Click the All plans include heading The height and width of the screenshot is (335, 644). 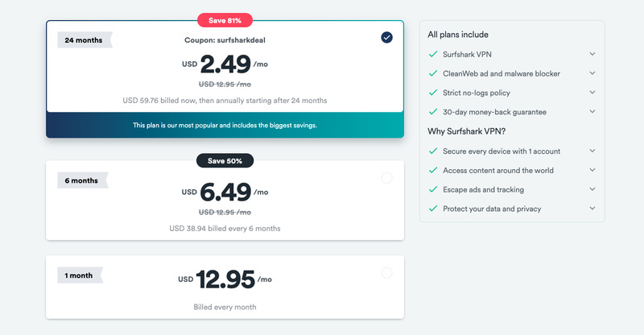click(458, 35)
